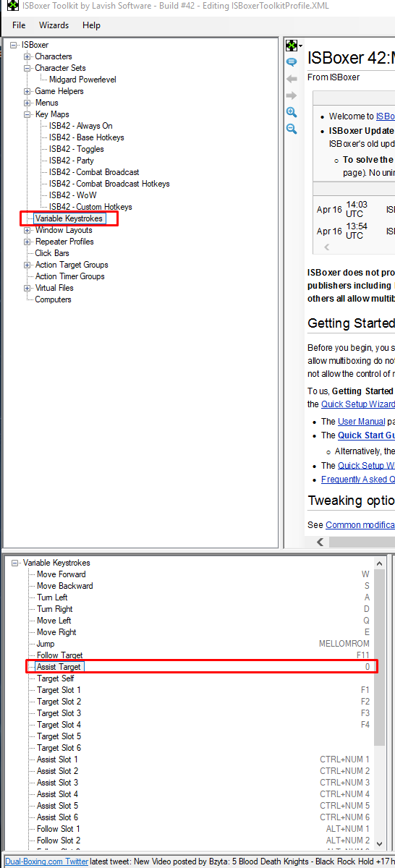Image resolution: width=395 pixels, height=868 pixels.
Task: Collapse the Variable Keystrokes list node
Action: tap(15, 563)
